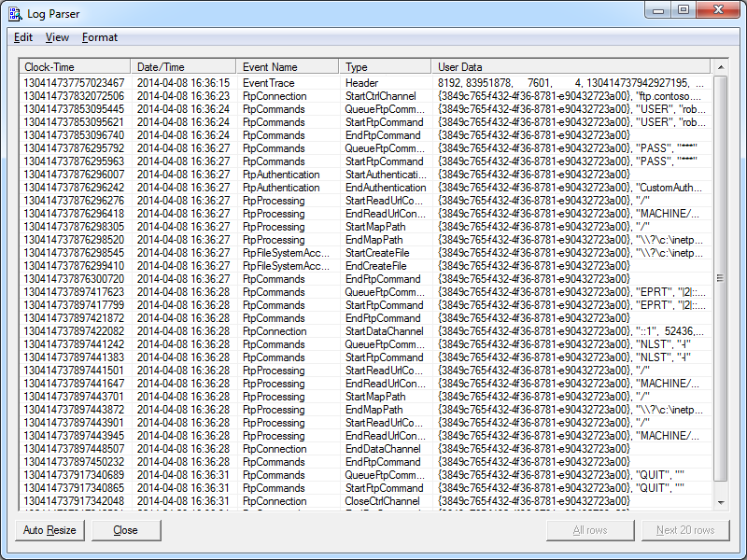Sort by the Clock-Time column header
This screenshot has height=560, width=747.
(75, 67)
